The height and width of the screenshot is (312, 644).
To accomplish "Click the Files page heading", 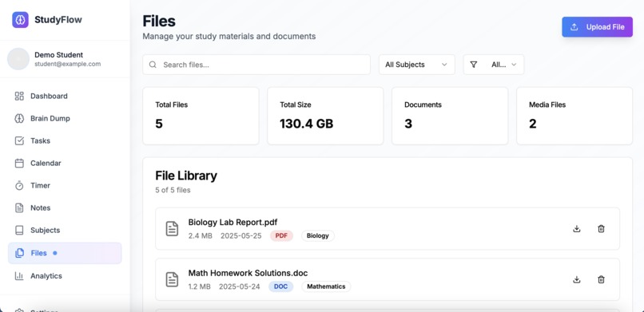I will coord(159,21).
